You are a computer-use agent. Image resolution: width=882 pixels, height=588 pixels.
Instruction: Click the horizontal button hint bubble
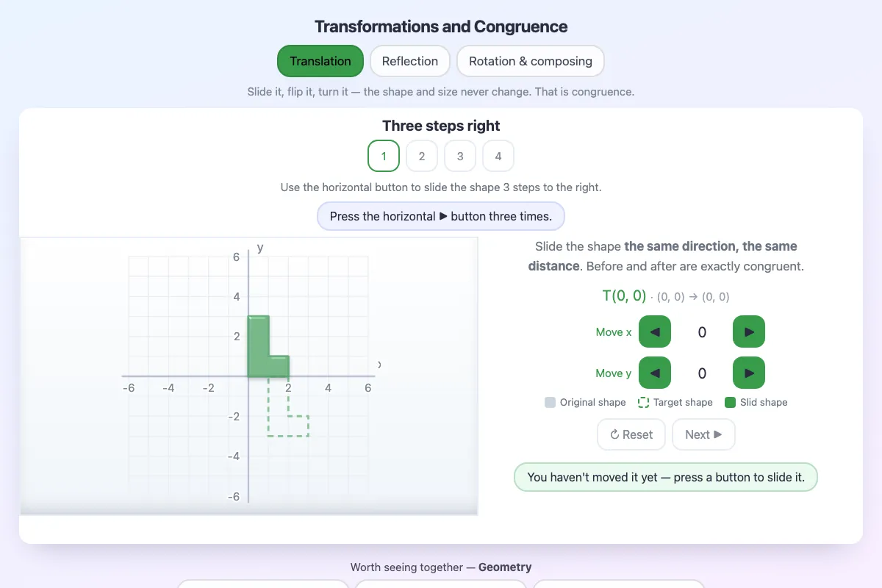click(x=441, y=216)
